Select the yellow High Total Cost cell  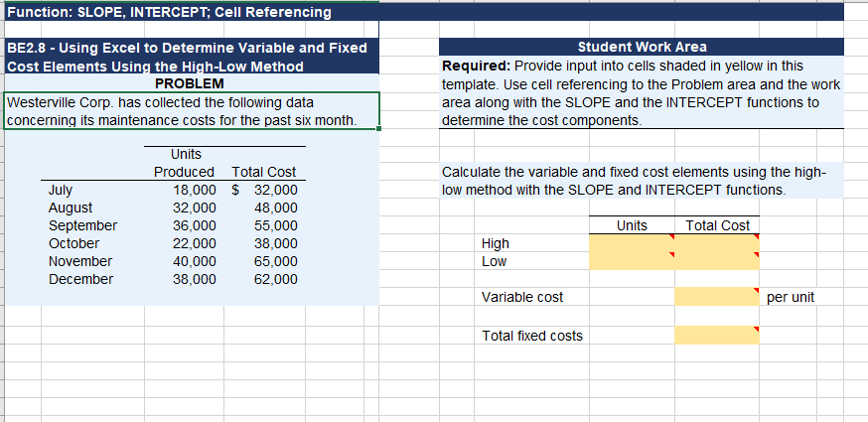pos(717,243)
